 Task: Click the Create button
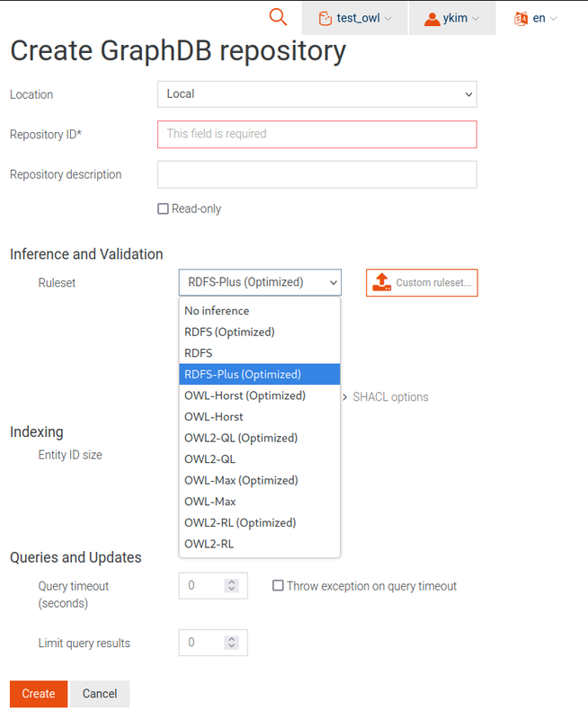39,694
